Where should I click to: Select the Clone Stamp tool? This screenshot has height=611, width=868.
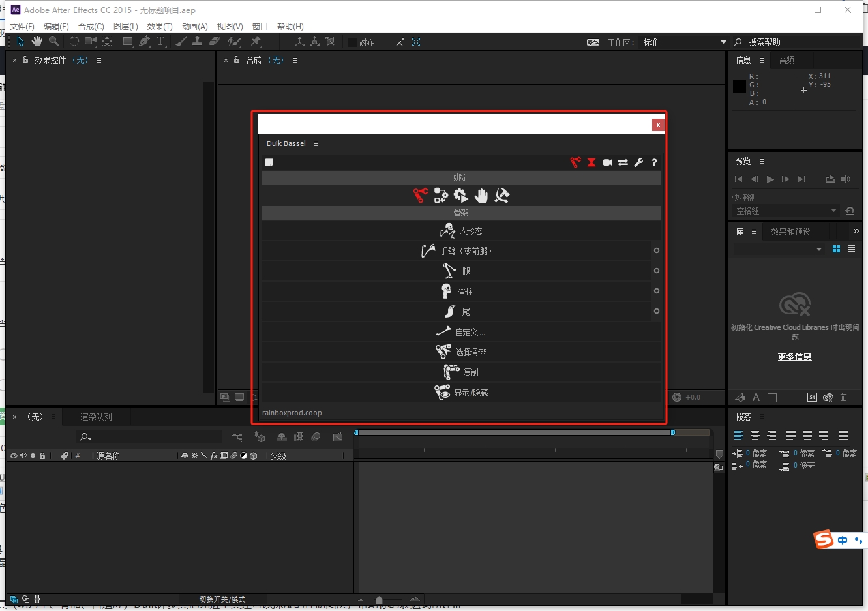tap(197, 41)
